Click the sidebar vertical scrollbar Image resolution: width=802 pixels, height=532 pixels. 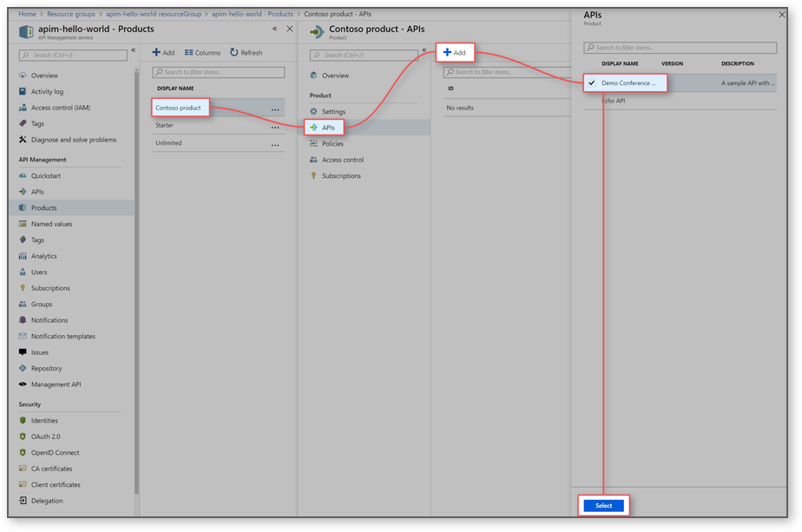[136, 281]
